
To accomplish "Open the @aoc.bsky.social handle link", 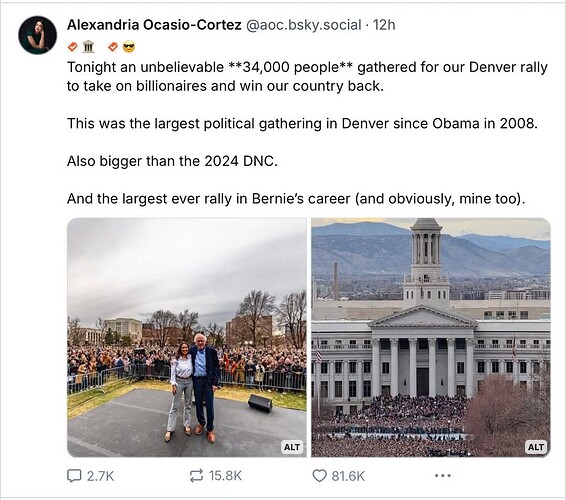I will (303, 25).
